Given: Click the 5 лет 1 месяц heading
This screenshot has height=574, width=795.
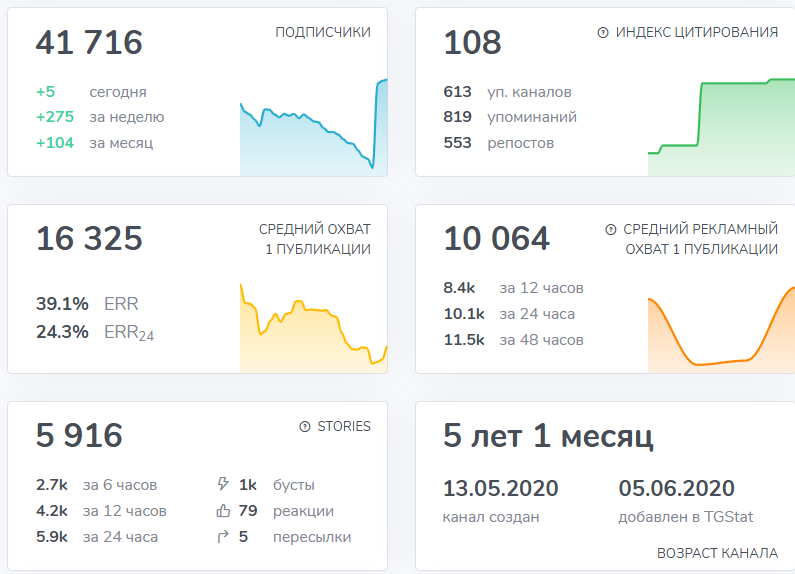Looking at the screenshot, I should (548, 436).
